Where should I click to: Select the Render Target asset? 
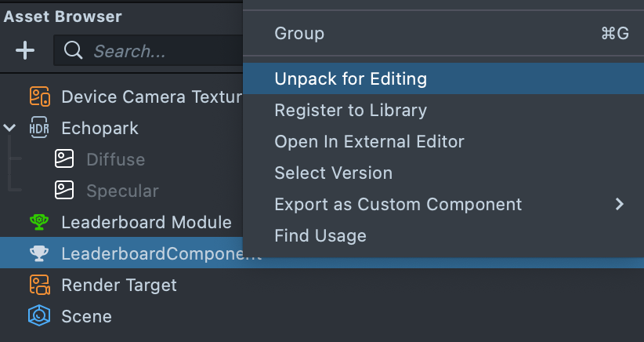pyautogui.click(x=119, y=285)
